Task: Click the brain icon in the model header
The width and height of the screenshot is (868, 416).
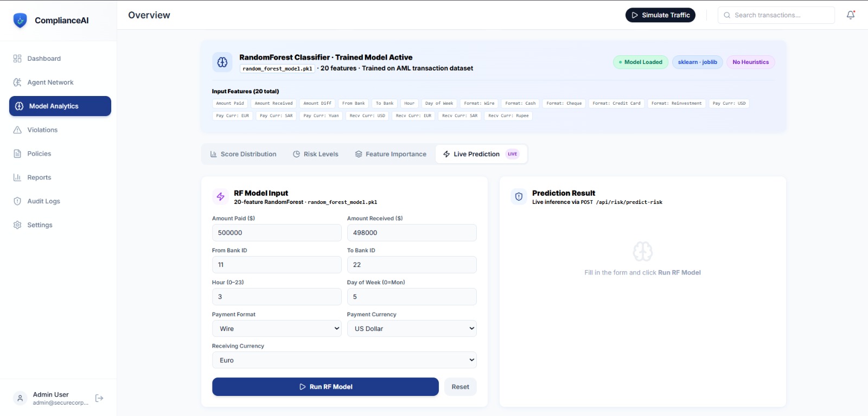Action: (222, 62)
